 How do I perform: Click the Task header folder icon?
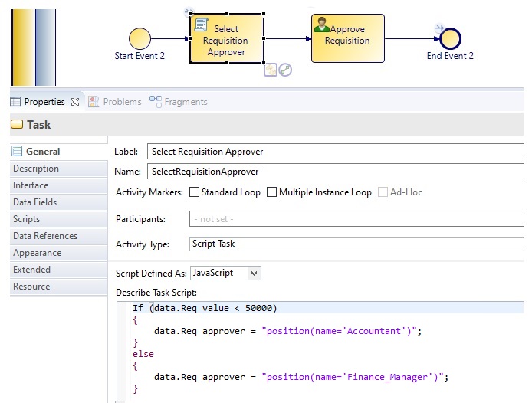pyautogui.click(x=17, y=125)
